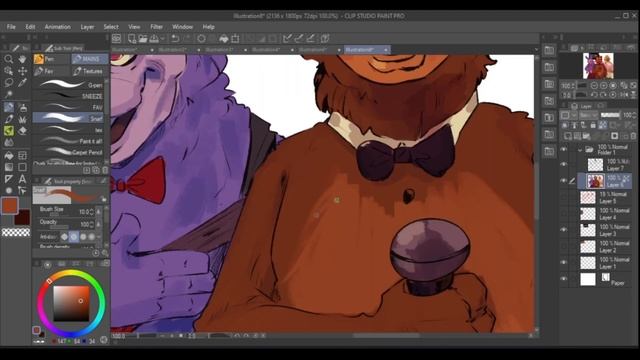Select the Textures sub tool group

pyautogui.click(x=90, y=71)
